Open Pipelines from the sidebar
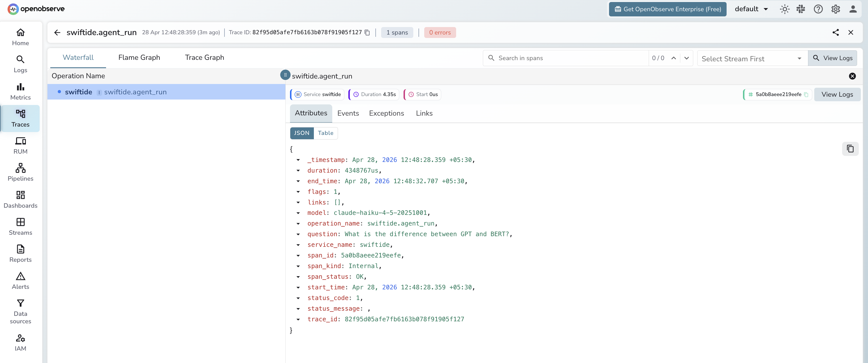The height and width of the screenshot is (363, 868). tap(20, 172)
